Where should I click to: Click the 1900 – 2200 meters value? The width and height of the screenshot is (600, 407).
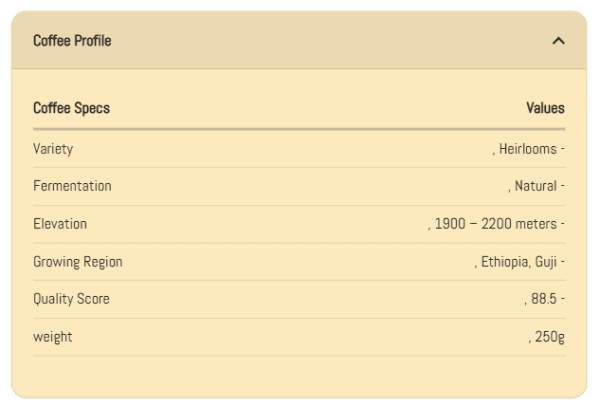coord(496,224)
